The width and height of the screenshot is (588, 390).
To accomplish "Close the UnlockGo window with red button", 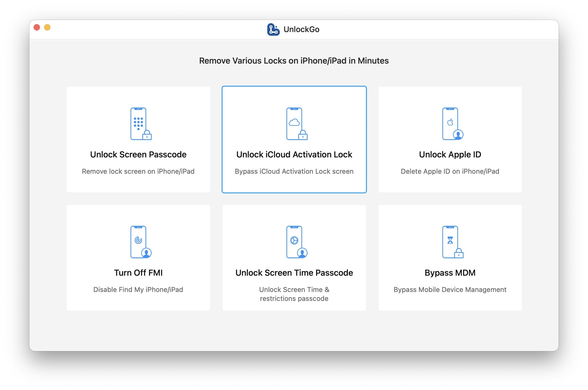I will pos(37,27).
